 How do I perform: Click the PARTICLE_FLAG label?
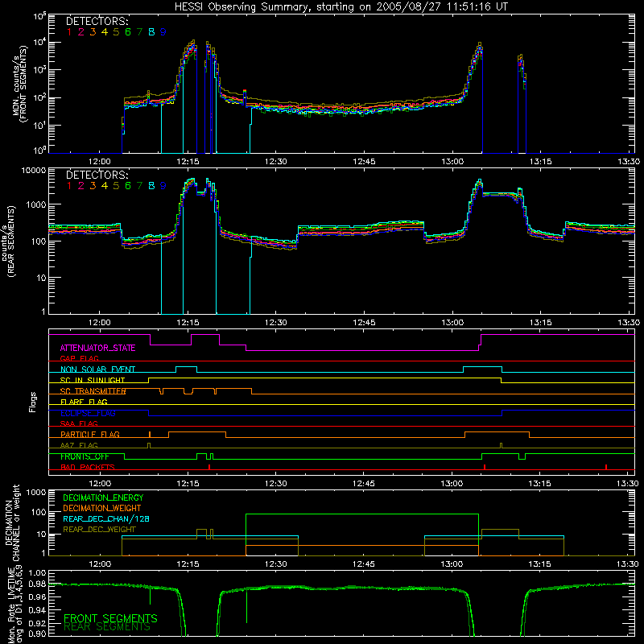pyautogui.click(x=90, y=435)
